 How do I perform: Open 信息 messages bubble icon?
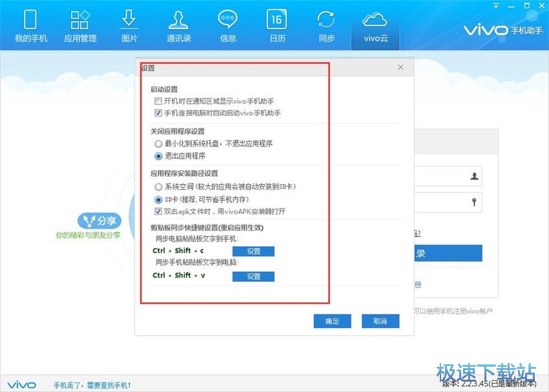point(228,26)
